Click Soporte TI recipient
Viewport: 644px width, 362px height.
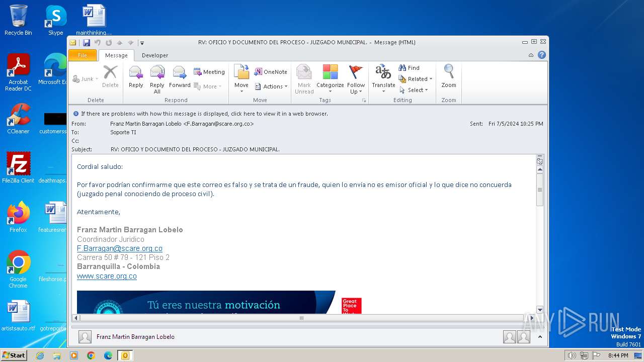[x=123, y=132]
